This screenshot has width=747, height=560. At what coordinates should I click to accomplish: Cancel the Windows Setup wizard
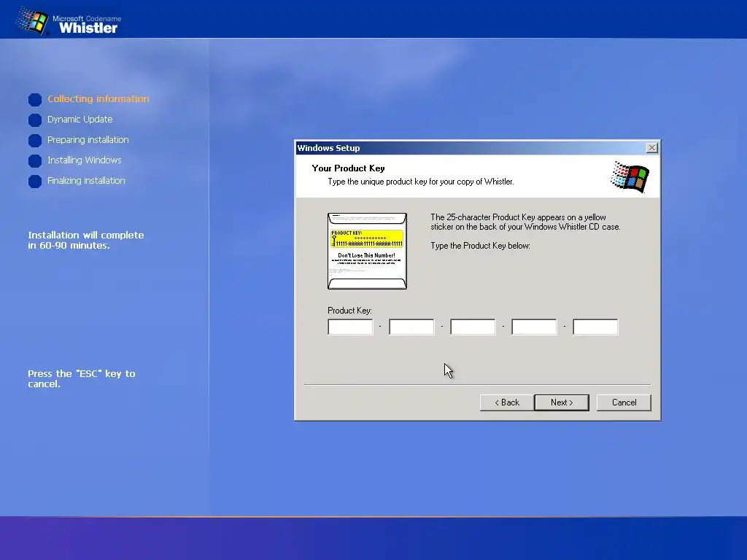(x=624, y=402)
